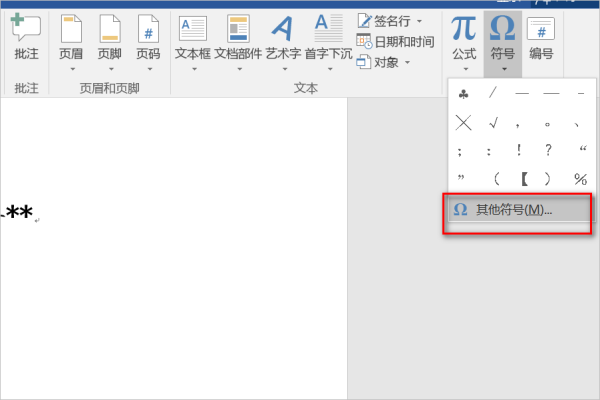Insert 日期和时间 date and time
Viewport: 600px width, 400px height.
(395, 41)
